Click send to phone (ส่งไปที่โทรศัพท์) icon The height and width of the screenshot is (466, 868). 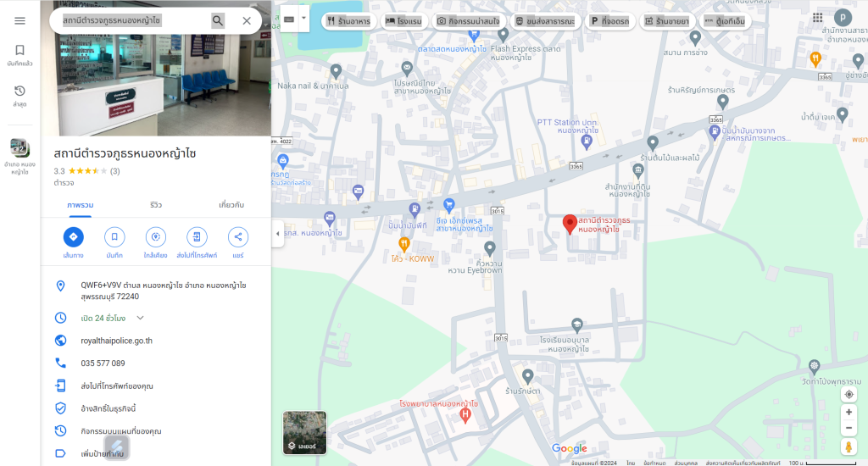point(197,237)
